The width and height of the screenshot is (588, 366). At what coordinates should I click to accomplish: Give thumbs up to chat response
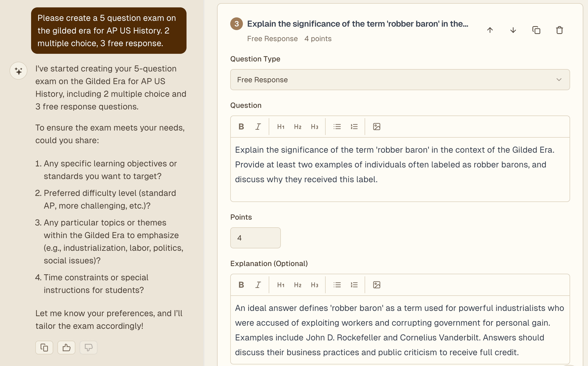pyautogui.click(x=66, y=348)
